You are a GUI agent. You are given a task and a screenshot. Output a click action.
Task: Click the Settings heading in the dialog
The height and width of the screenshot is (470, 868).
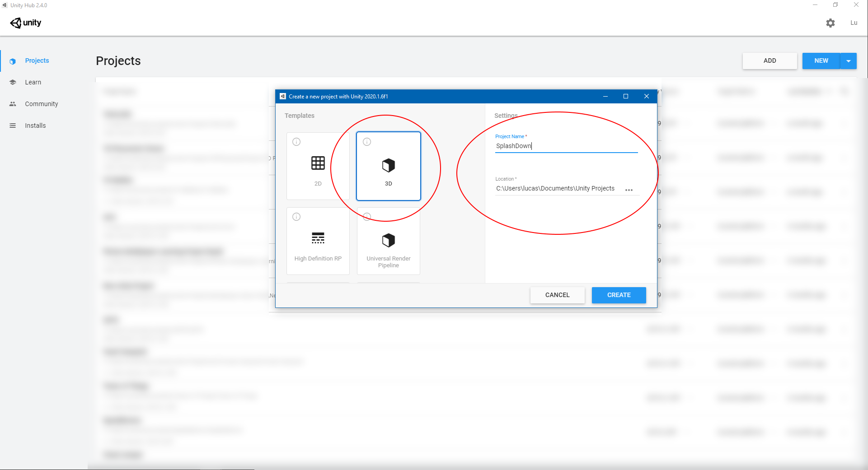[x=506, y=116]
